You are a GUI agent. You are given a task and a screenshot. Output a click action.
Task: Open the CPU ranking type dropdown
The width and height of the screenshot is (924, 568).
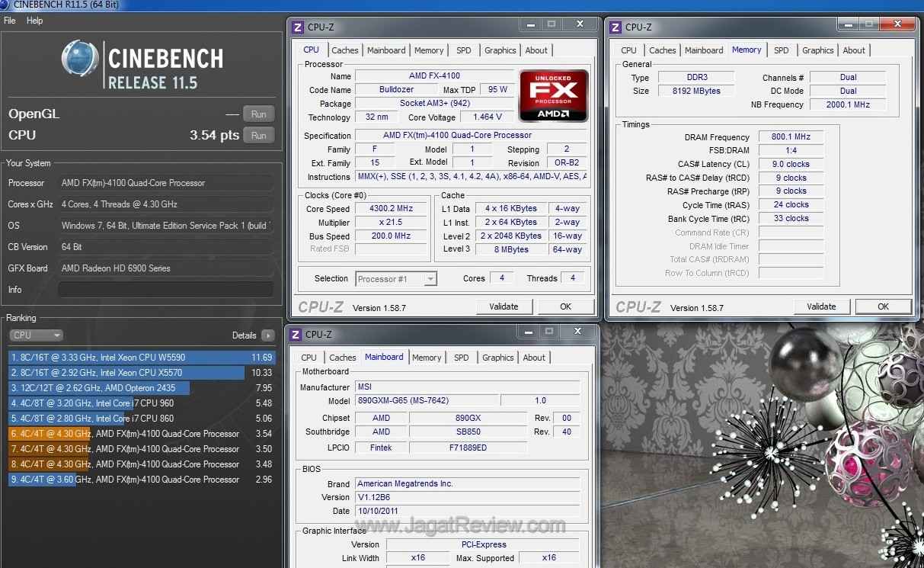click(36, 335)
